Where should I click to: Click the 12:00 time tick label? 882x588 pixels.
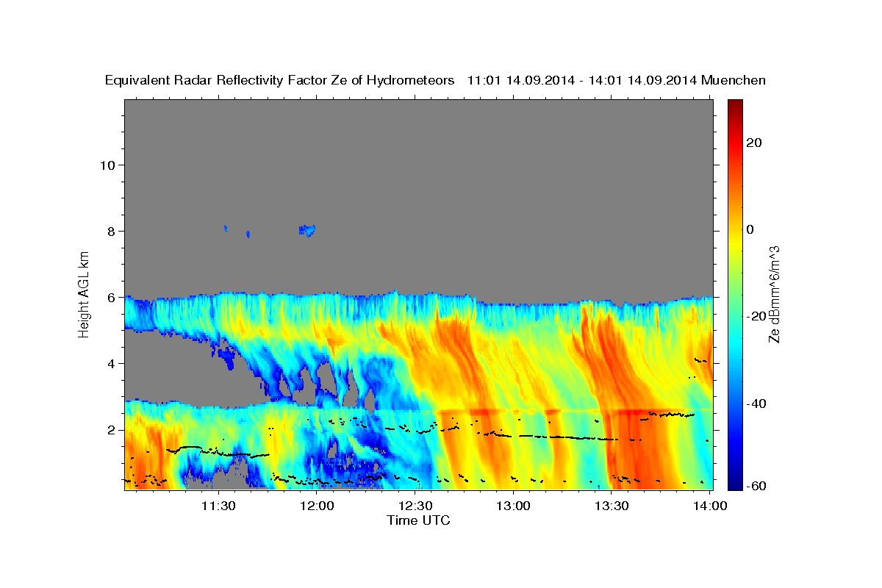[x=318, y=506]
